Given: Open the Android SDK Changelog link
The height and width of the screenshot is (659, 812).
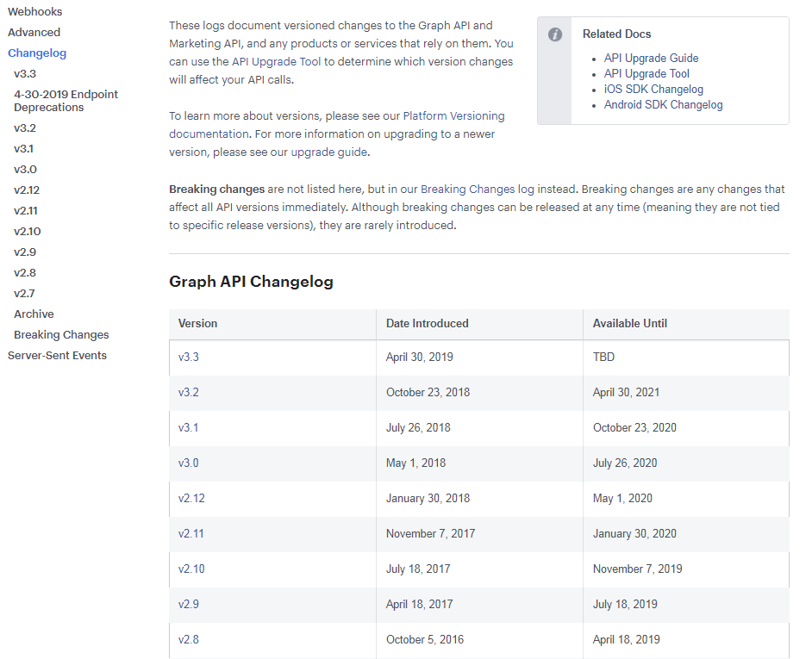Looking at the screenshot, I should [x=663, y=104].
